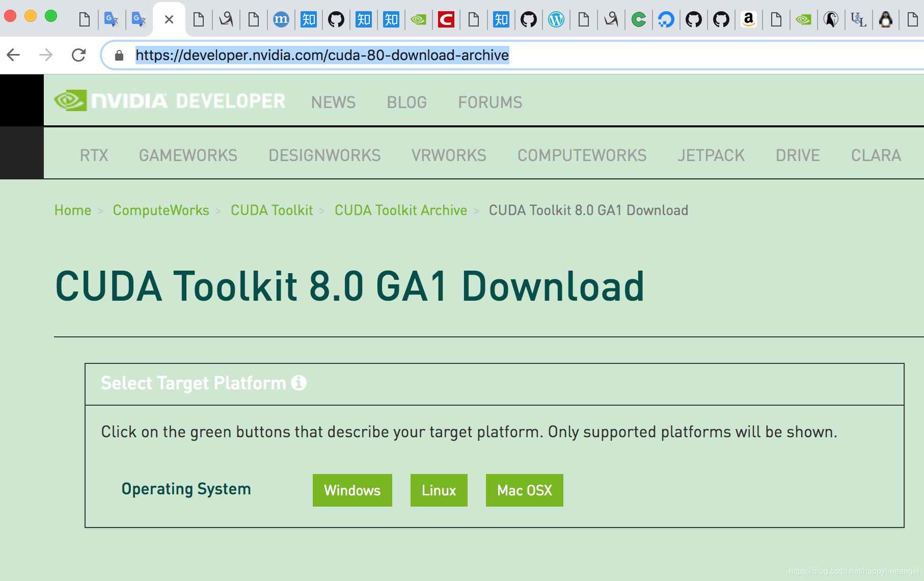Reload the current page
This screenshot has width=924, height=581.
click(78, 55)
